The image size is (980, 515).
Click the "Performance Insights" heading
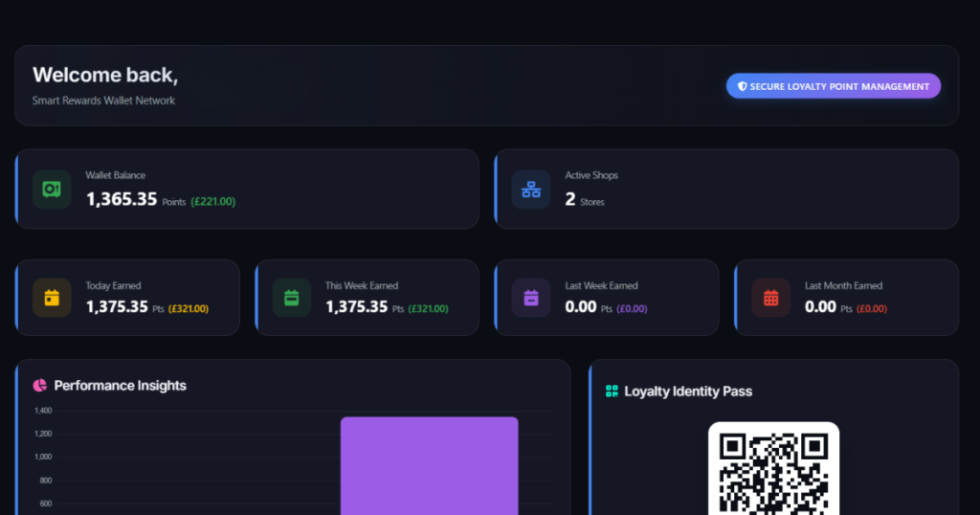120,386
